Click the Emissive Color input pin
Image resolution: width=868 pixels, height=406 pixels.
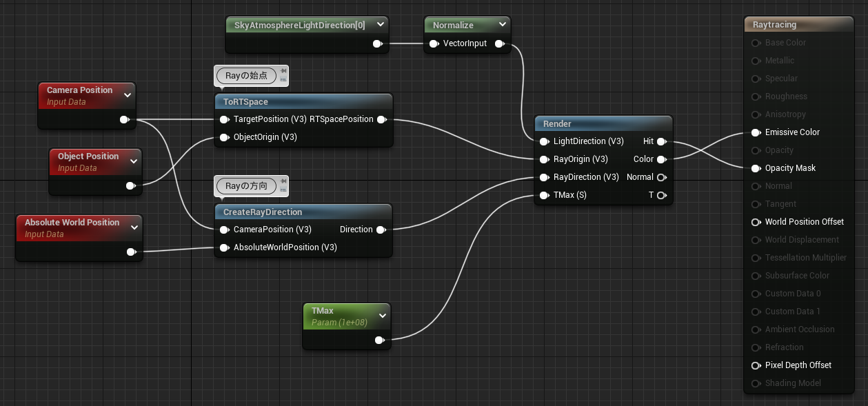point(756,132)
